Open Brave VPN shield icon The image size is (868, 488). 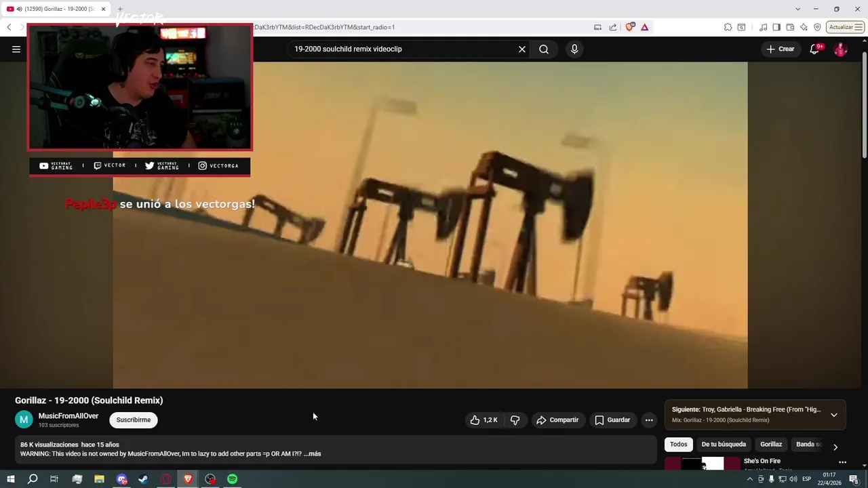(x=817, y=27)
